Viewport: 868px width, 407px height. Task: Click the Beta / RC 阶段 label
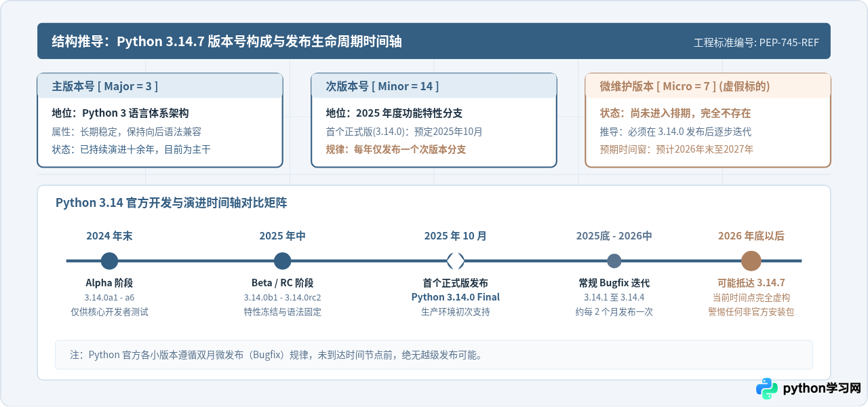click(282, 283)
